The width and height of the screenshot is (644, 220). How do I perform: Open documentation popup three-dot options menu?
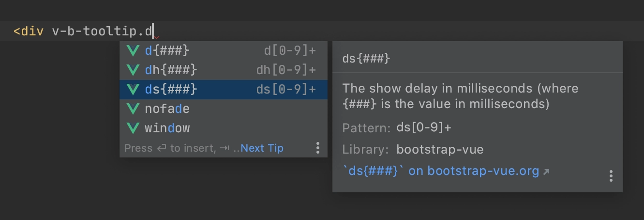click(611, 176)
